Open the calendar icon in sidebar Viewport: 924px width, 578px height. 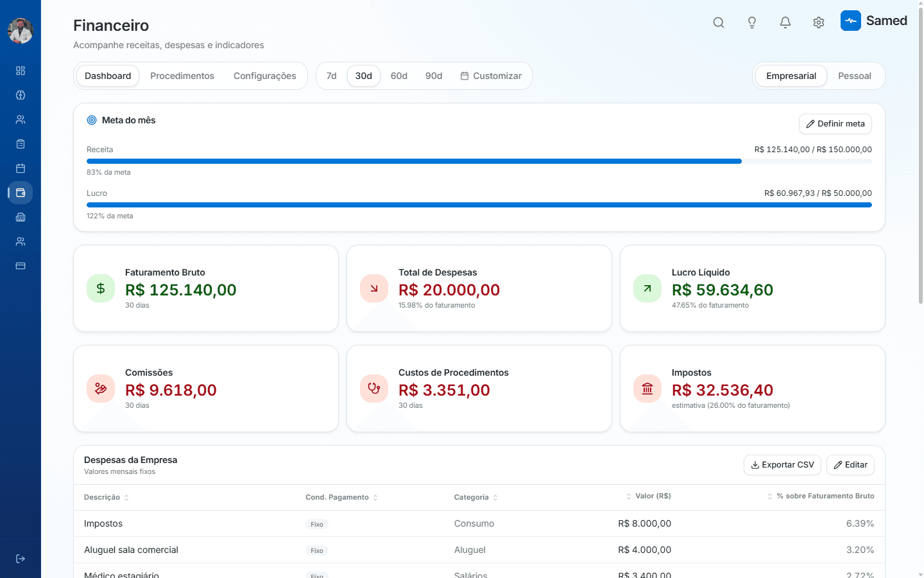coord(21,168)
